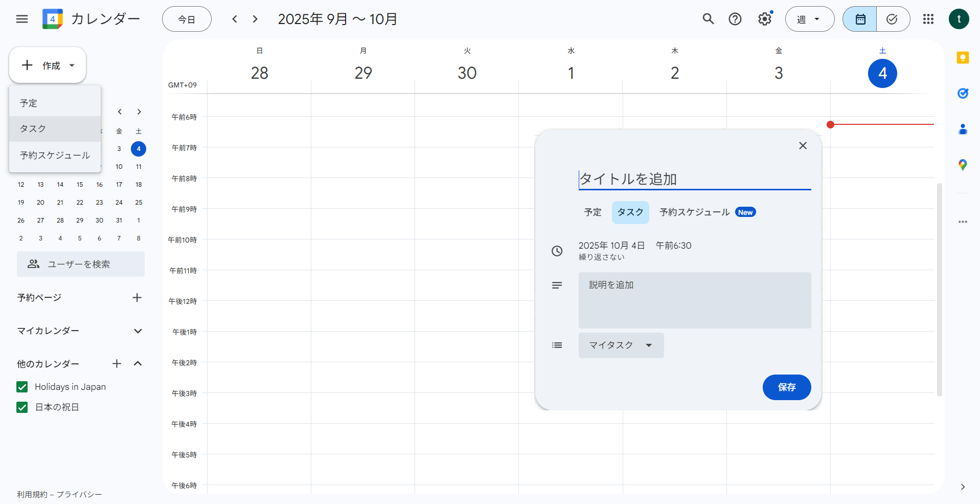Uncheck the Holidays in Japan calendar
This screenshot has width=980, height=504.
22,387
